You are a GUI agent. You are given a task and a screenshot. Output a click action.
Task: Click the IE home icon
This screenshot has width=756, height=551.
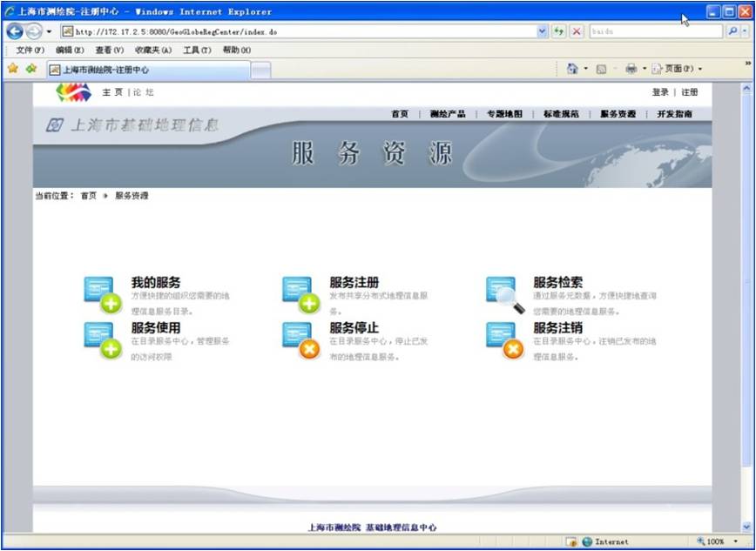[x=572, y=69]
